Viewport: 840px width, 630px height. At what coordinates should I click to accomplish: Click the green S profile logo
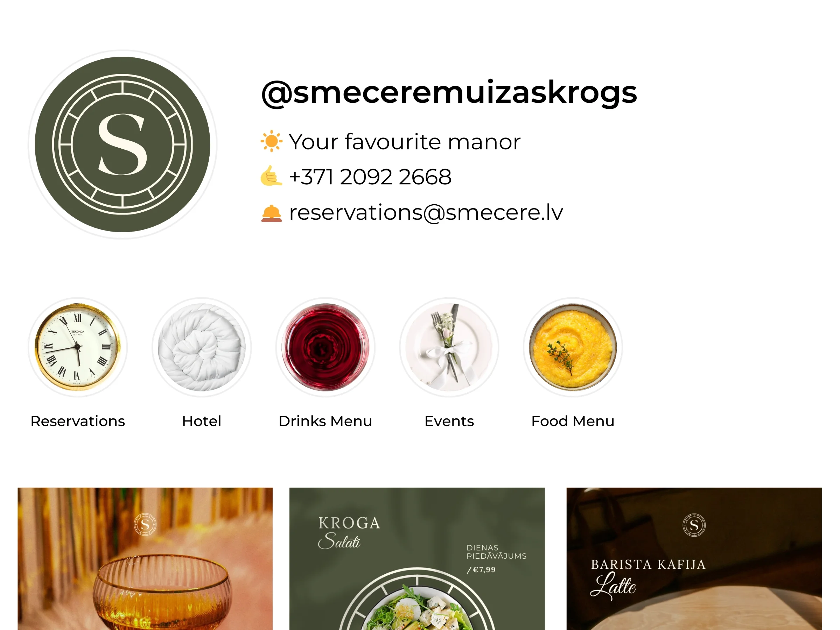click(122, 144)
